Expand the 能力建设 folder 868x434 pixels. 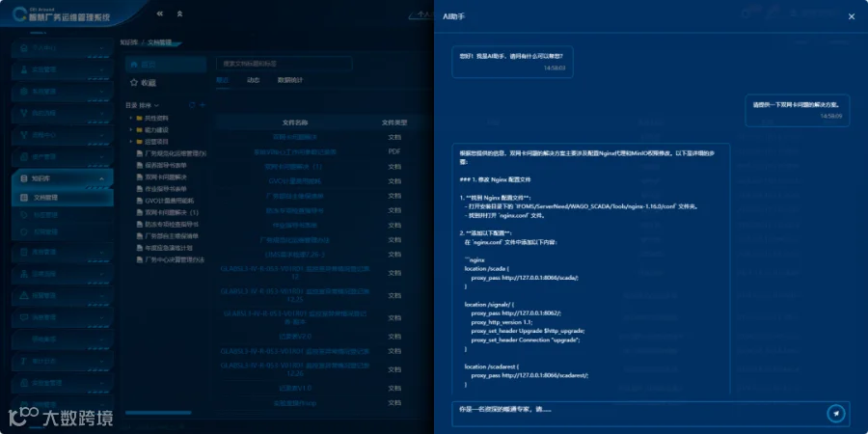pyautogui.click(x=131, y=129)
